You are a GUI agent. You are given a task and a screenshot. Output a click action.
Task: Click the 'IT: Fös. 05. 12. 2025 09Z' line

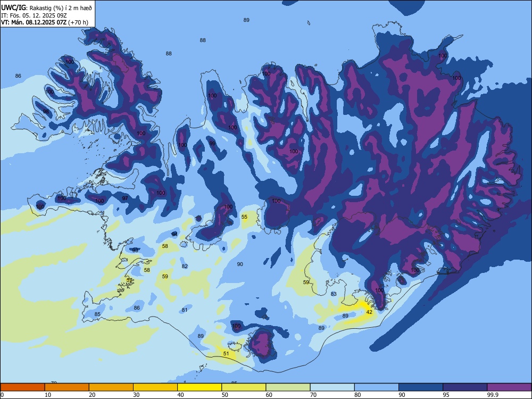click(x=34, y=15)
